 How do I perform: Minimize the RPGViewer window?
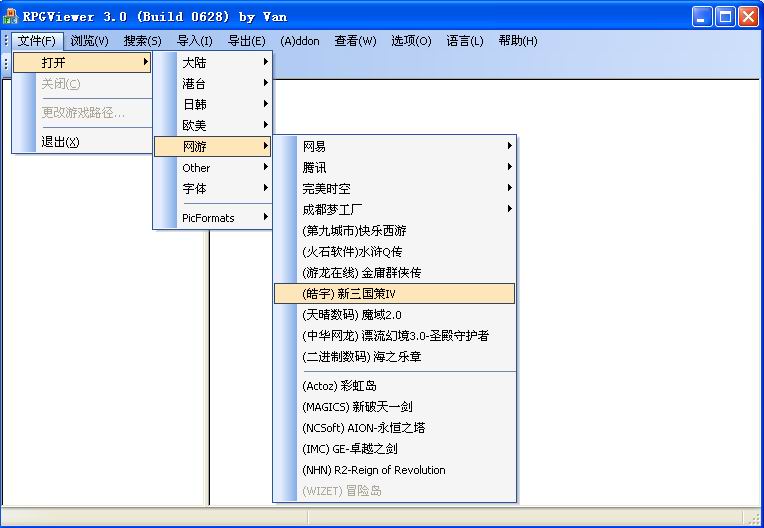point(702,17)
